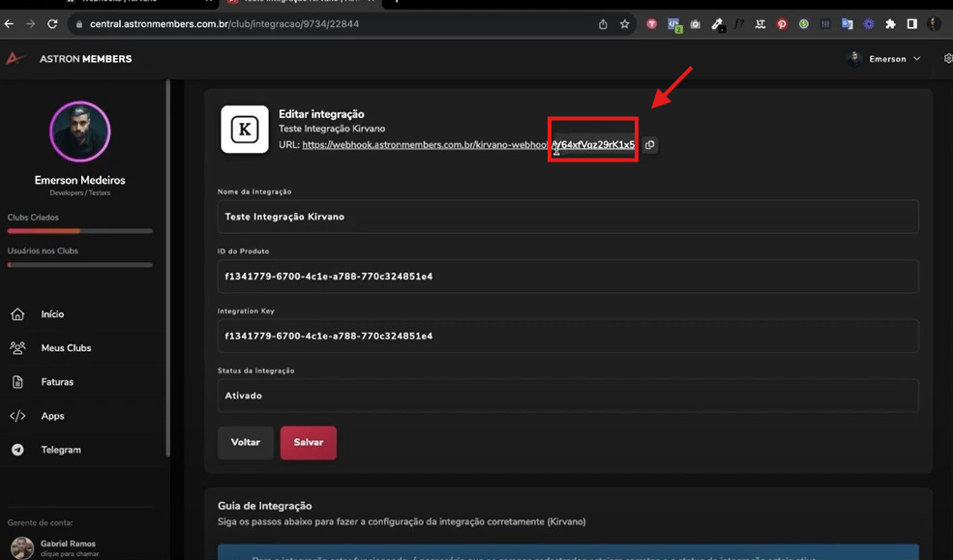This screenshot has width=953, height=560.
Task: Bookmark this page with the star icon
Action: click(x=625, y=24)
